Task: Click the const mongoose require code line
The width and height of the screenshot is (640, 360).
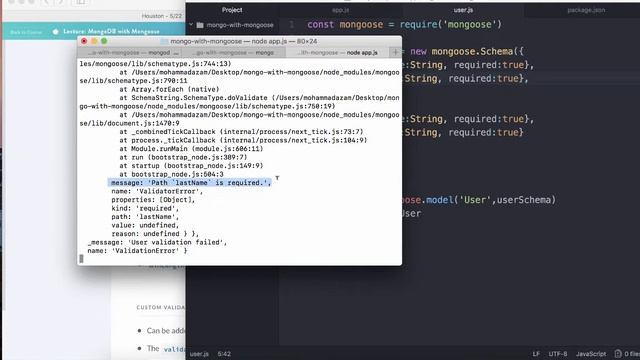Action: (x=404, y=24)
